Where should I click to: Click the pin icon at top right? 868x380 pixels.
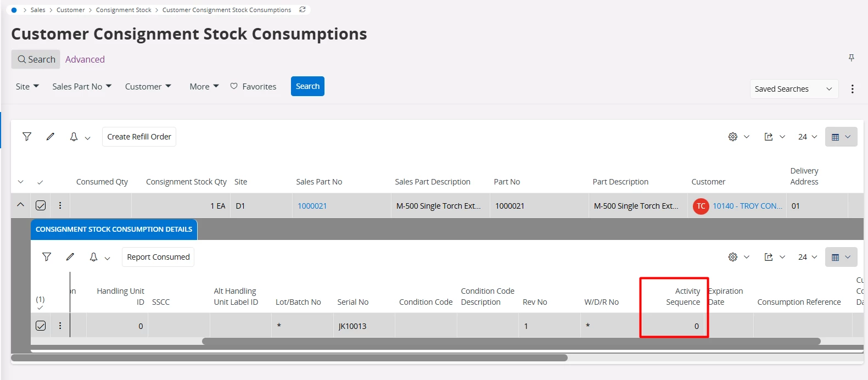852,58
